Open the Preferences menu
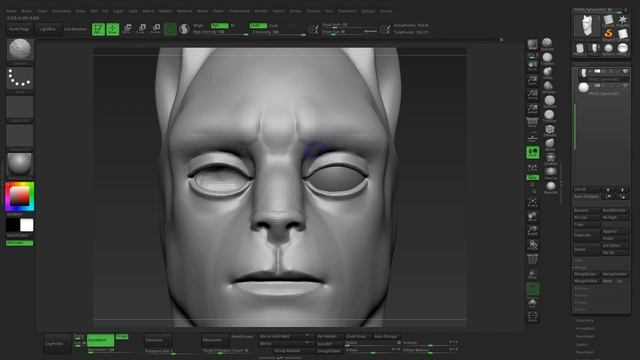Image resolution: width=640 pixels, height=360 pixels. tap(239, 11)
